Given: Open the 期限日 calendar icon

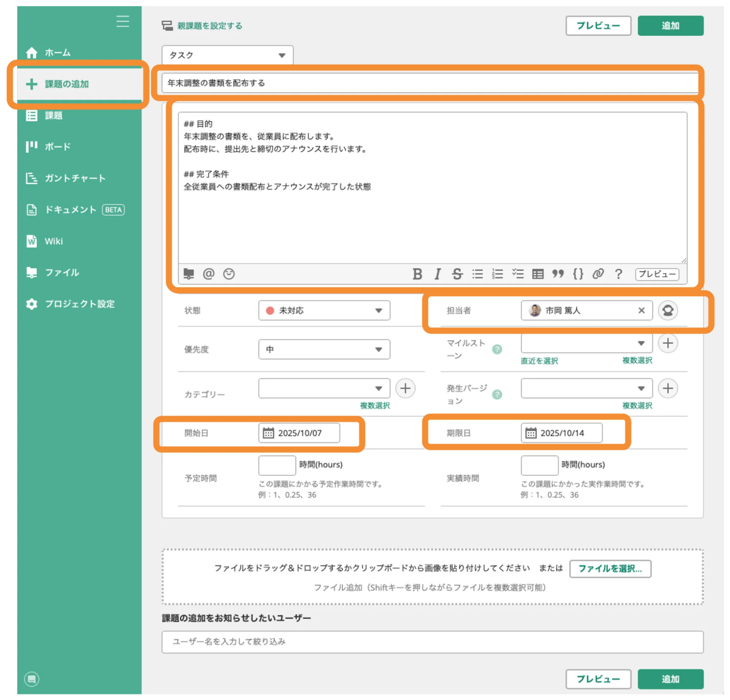Looking at the screenshot, I should (x=531, y=433).
